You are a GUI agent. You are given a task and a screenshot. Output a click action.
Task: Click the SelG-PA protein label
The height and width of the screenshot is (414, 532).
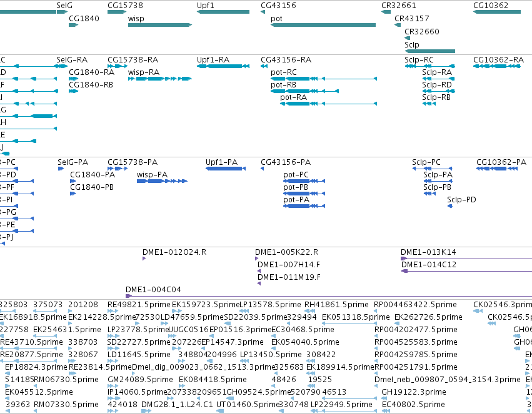pos(73,162)
